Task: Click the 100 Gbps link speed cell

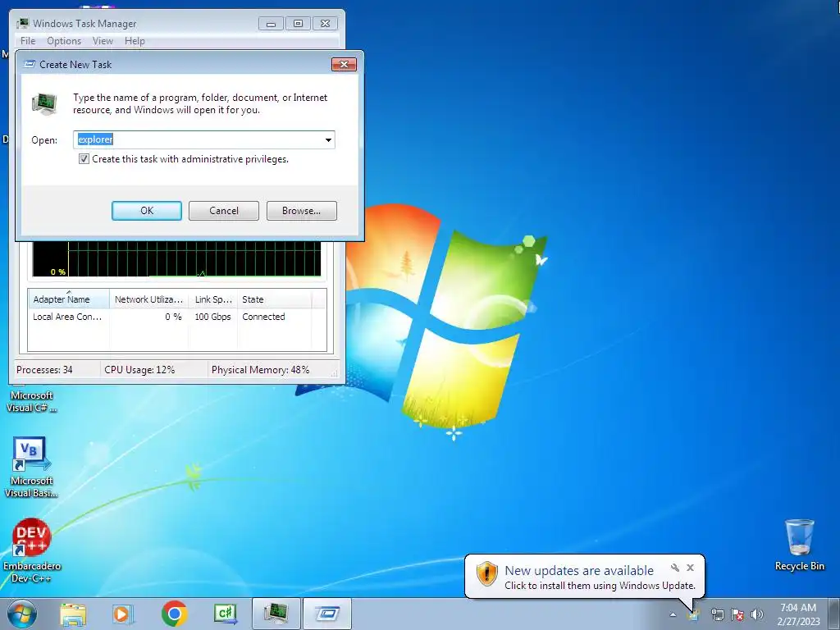Action: tap(212, 317)
